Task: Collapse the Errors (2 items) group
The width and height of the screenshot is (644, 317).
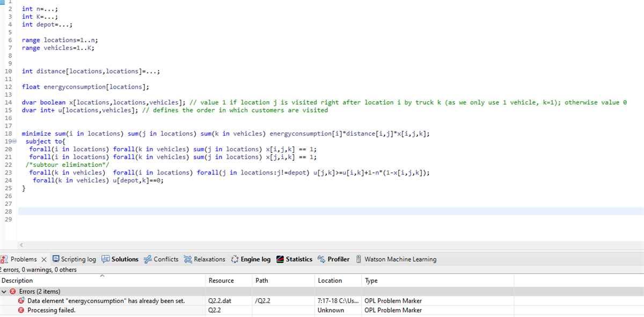Action: click(4, 291)
